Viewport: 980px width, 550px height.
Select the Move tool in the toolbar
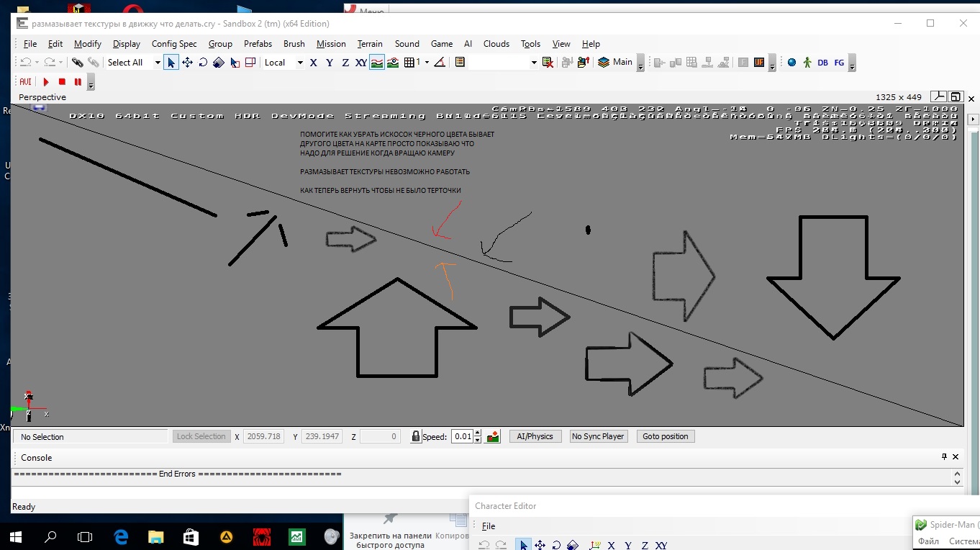(x=187, y=63)
